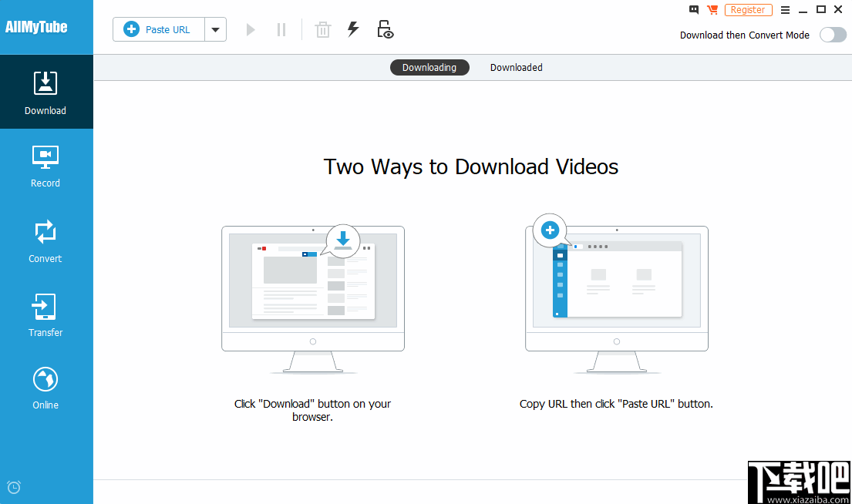The height and width of the screenshot is (504, 852).
Task: Open the scheduler clock icon at bottom left
Action: [x=13, y=487]
